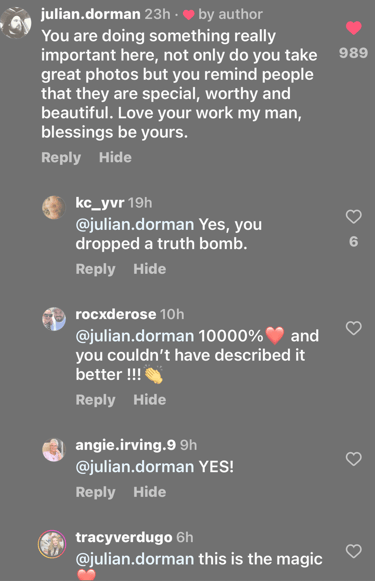
Task: View rocxderose's profile photo
Action: (54, 319)
